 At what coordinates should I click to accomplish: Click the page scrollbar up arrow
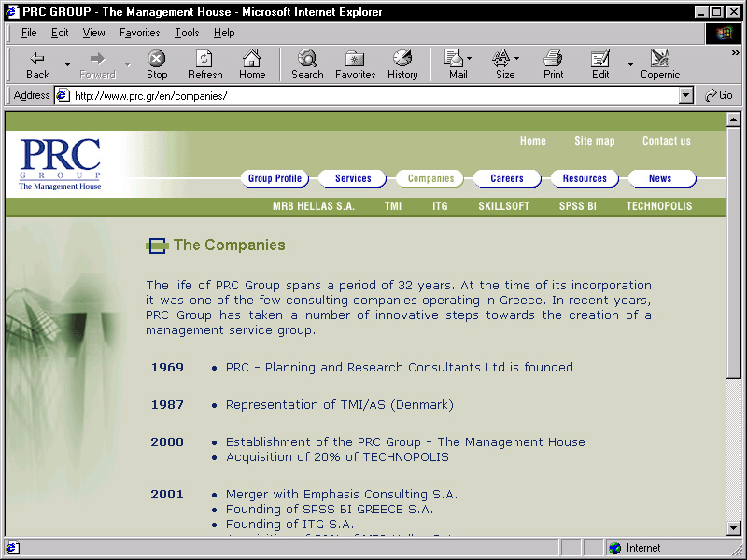point(734,119)
